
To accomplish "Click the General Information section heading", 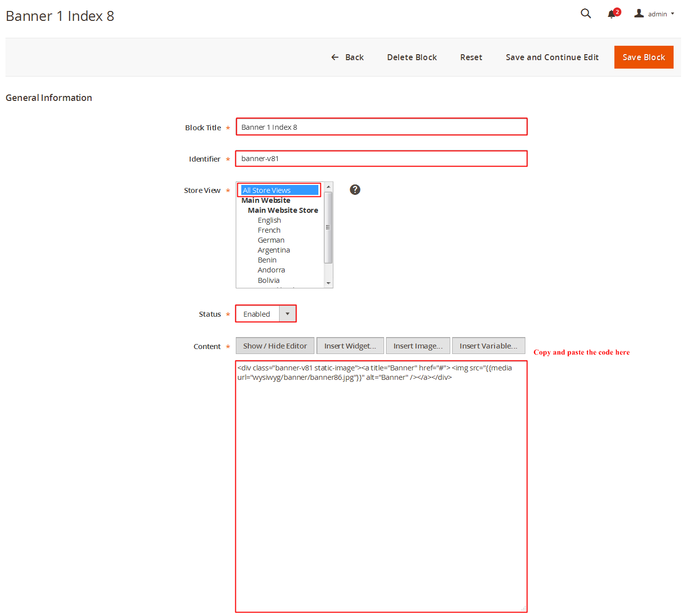I will 49,97.
